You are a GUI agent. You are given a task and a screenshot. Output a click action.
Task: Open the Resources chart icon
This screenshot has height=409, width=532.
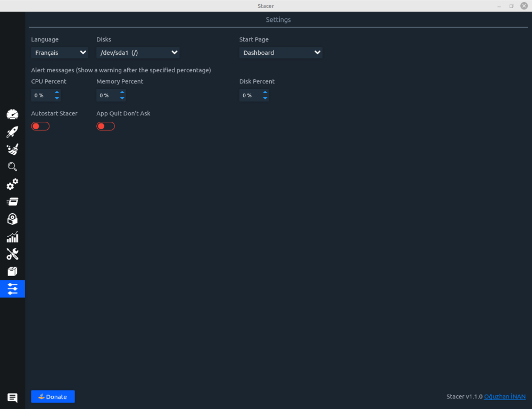pyautogui.click(x=12, y=237)
